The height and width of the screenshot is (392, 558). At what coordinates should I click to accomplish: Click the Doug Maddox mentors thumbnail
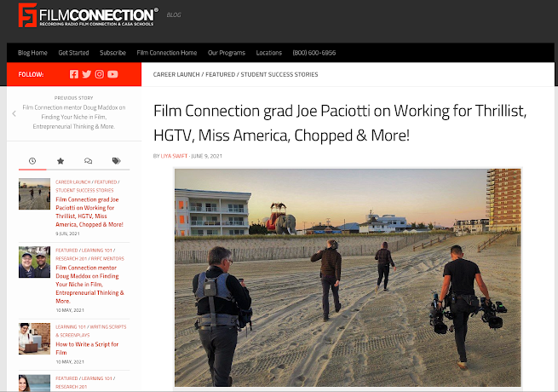(x=35, y=262)
